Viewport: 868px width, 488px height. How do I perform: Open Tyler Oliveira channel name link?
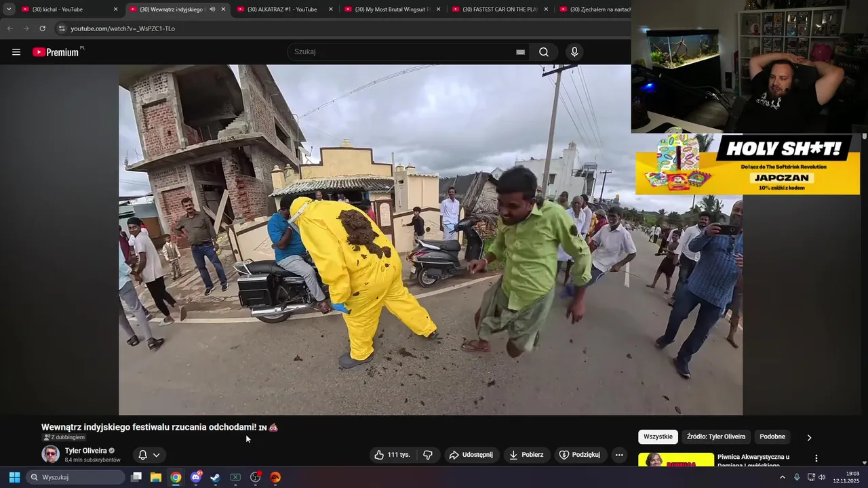[85, 451]
